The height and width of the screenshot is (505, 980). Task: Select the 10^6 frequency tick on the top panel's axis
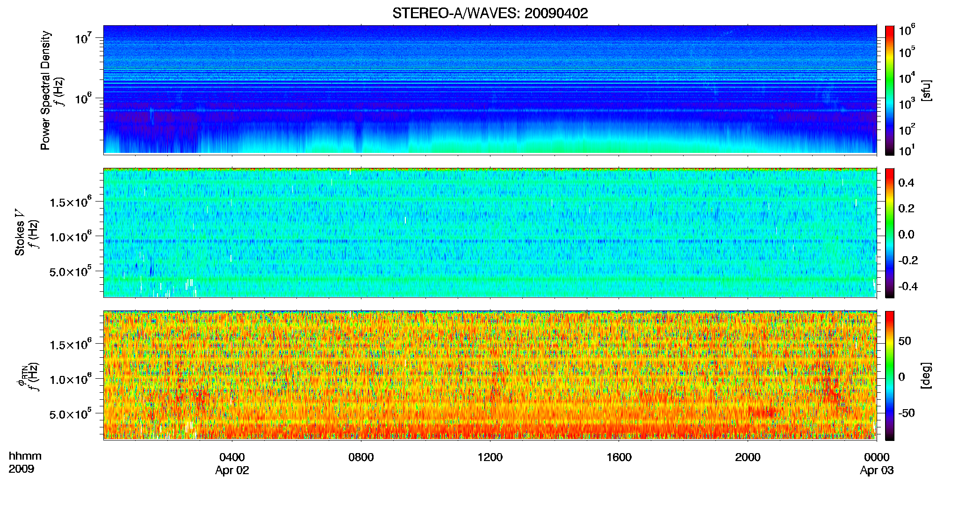(x=83, y=98)
